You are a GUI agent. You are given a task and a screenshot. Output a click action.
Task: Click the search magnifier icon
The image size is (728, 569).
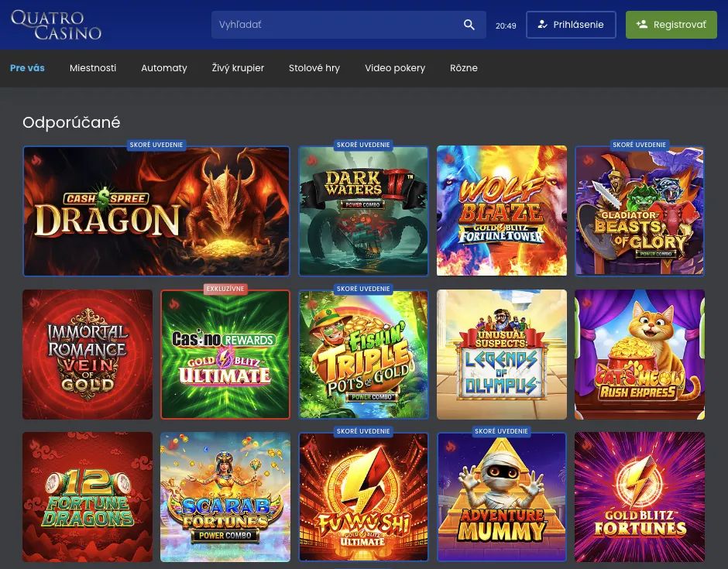tap(469, 25)
